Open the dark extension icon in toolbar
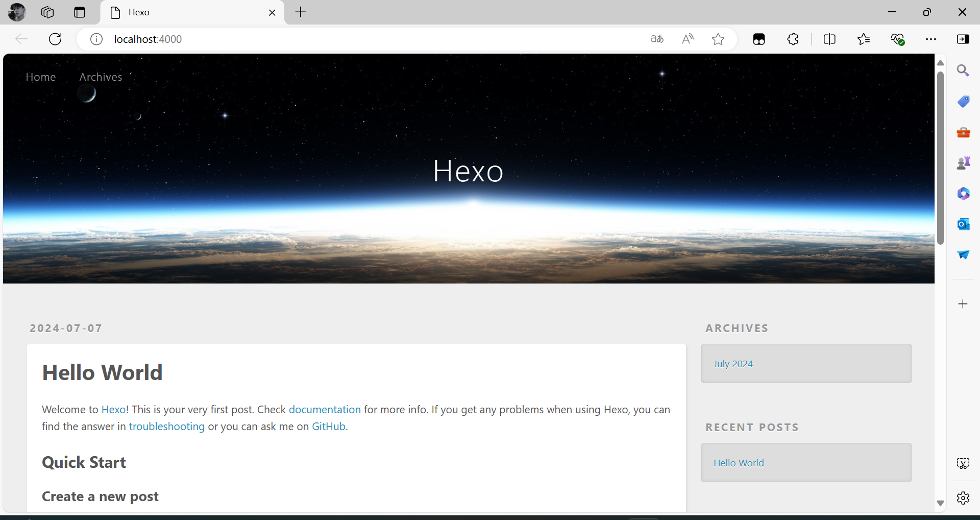The image size is (980, 520). point(759,39)
